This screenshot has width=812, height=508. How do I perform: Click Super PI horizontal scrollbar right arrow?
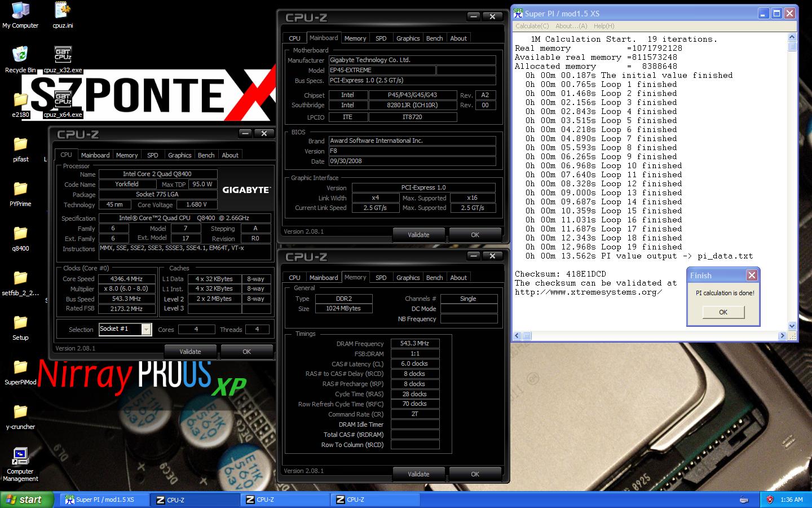pyautogui.click(x=782, y=335)
